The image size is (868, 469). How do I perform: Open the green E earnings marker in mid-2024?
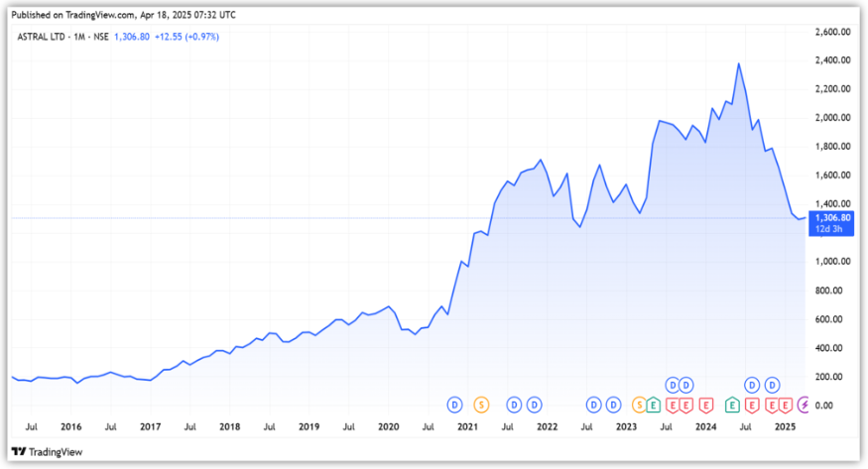pos(732,405)
